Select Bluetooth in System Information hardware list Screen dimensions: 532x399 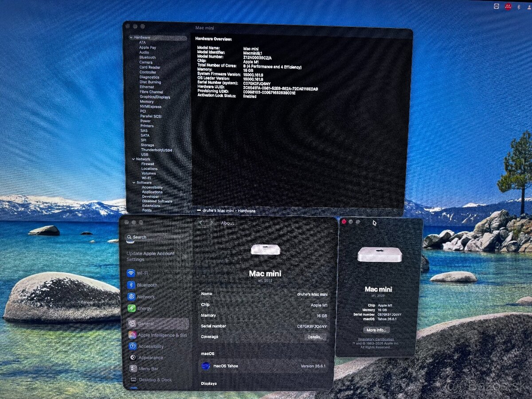(x=148, y=58)
